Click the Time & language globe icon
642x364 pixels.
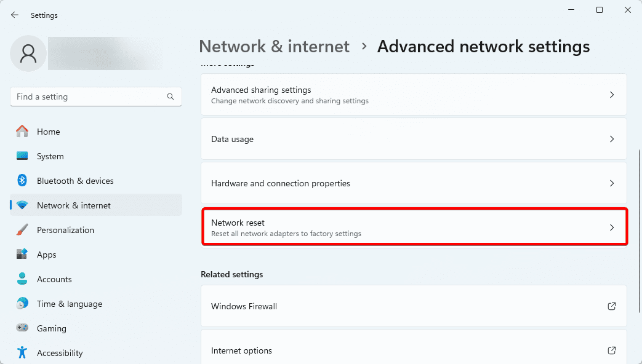[x=22, y=303]
